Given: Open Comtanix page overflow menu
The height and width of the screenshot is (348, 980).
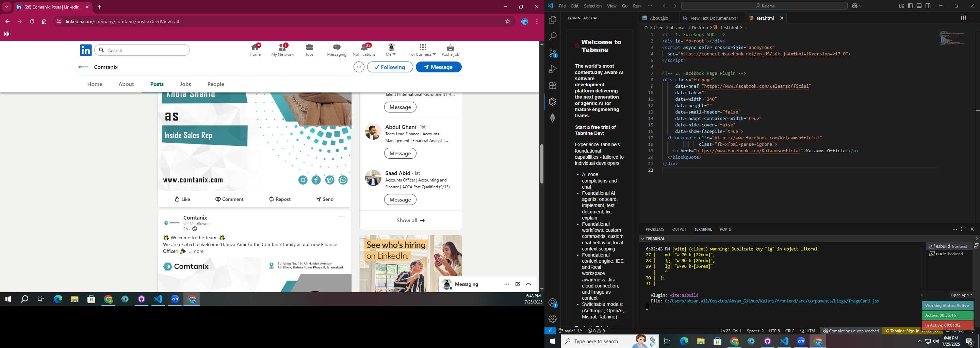Looking at the screenshot, I should [x=359, y=67].
